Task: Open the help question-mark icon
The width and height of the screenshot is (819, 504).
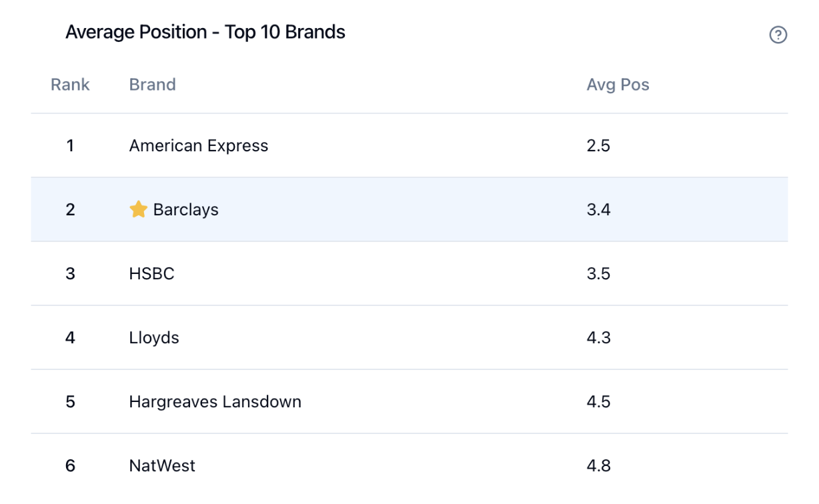Action: 778,35
